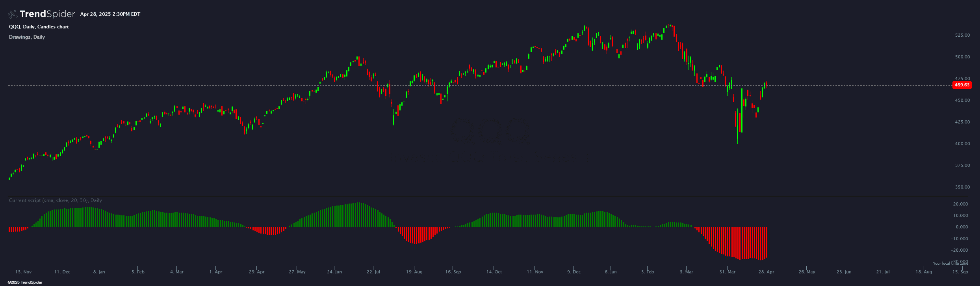Select the timestamp Apr 28, 2025 2:30PM EDT
The width and height of the screenshot is (980, 286).
coord(110,14)
